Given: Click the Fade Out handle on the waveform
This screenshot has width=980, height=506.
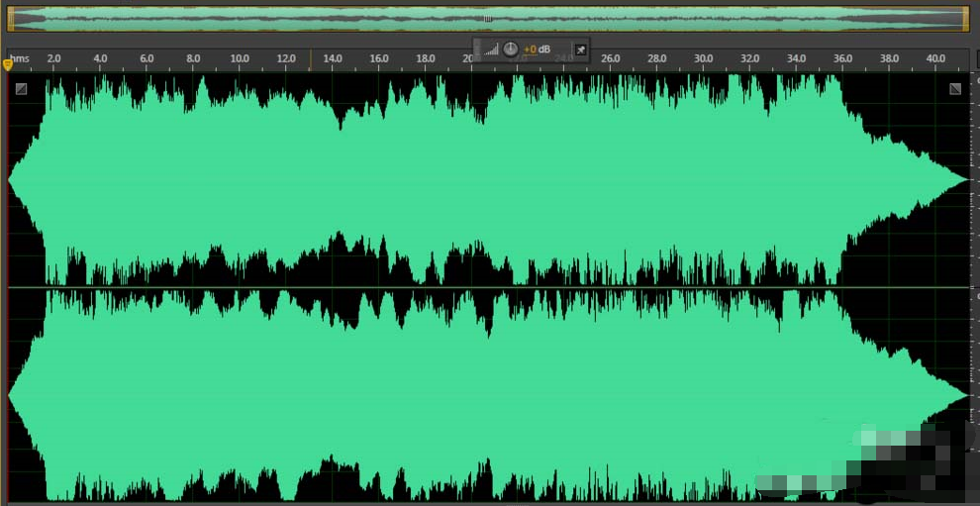Looking at the screenshot, I should (954, 89).
